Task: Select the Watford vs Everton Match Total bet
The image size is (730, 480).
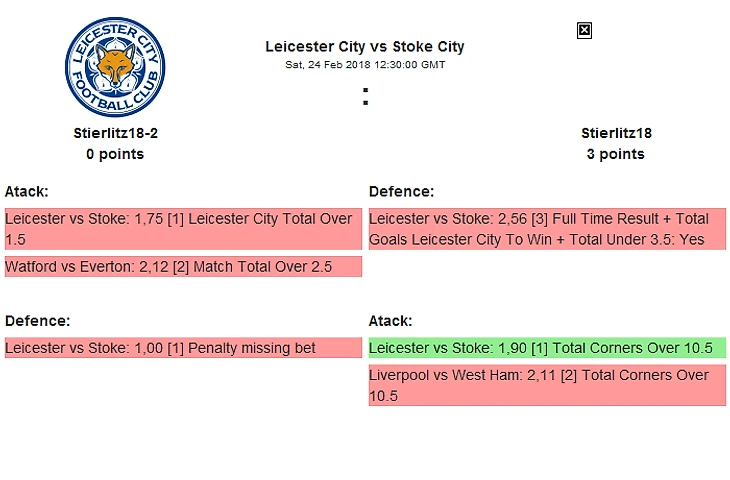Action: click(182, 267)
